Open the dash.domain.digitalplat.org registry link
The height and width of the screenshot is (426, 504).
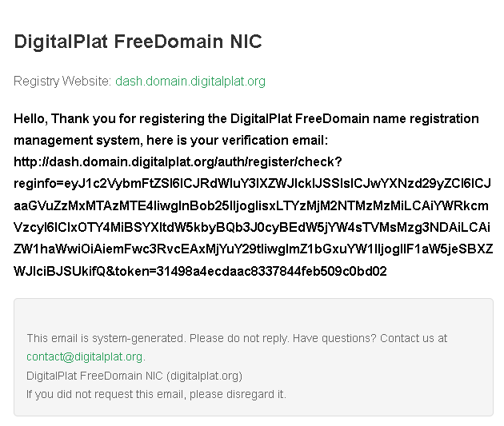tap(190, 81)
